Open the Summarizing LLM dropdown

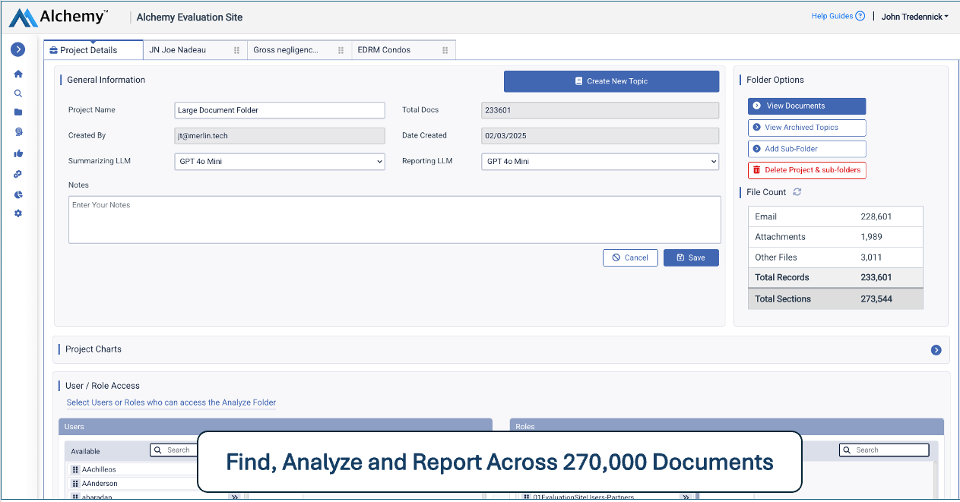tap(279, 161)
